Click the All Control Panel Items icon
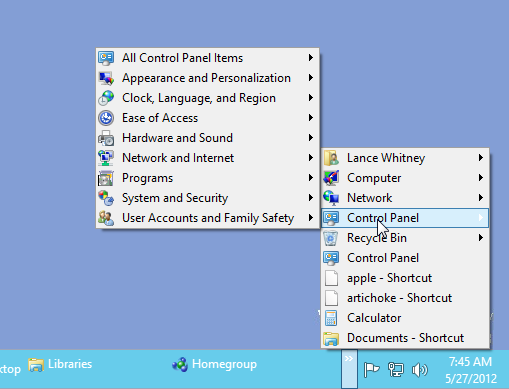This screenshot has width=509, height=389. click(106, 58)
